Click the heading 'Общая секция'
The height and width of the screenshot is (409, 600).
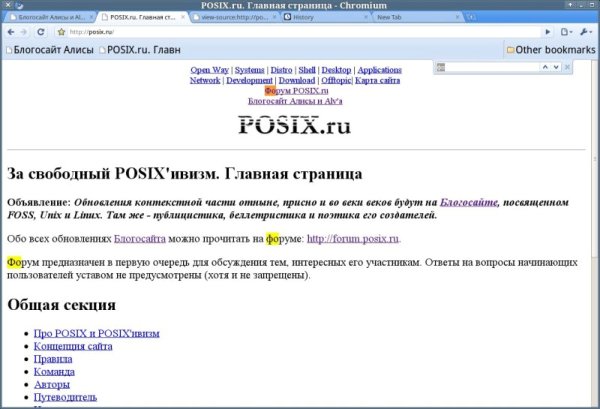tap(61, 305)
